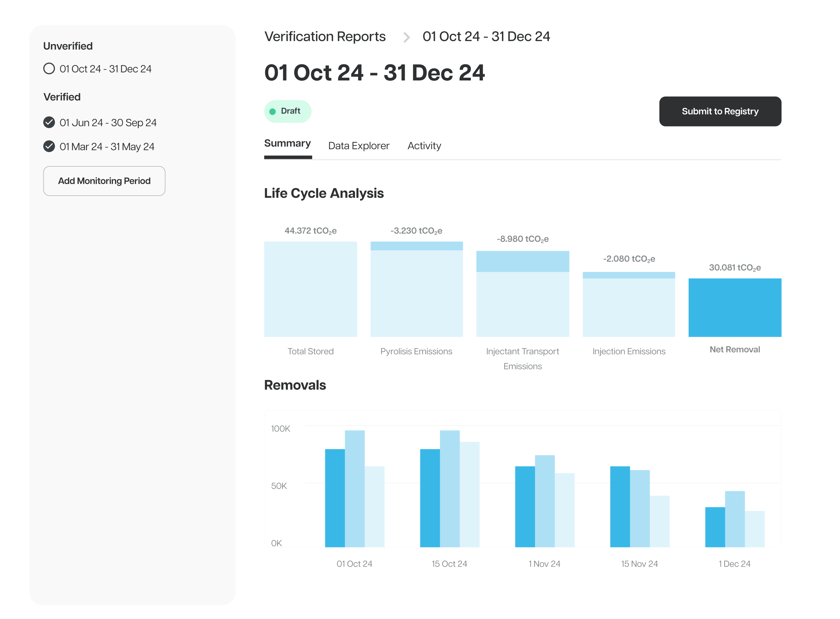The width and height of the screenshot is (840, 619).
Task: Switch to the Data Explorer tab
Action: pyautogui.click(x=359, y=146)
